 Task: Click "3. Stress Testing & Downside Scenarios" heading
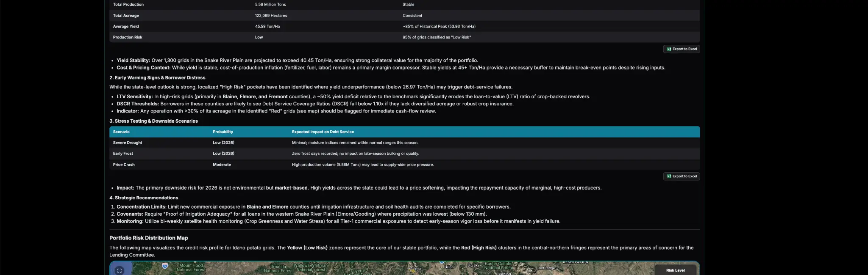[x=153, y=121]
